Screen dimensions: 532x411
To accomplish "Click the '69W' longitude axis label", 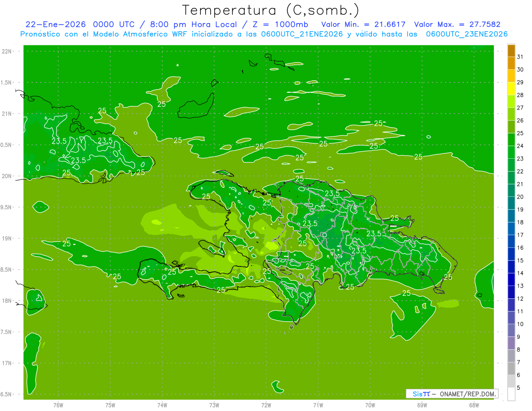I will 422,405.
